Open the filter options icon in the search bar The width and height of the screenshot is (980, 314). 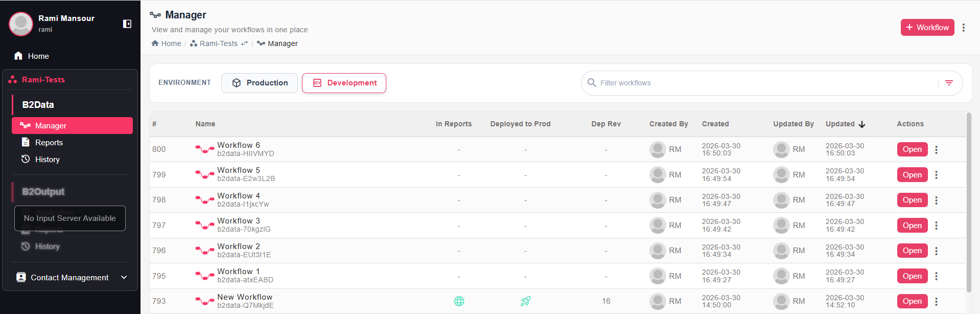(949, 83)
